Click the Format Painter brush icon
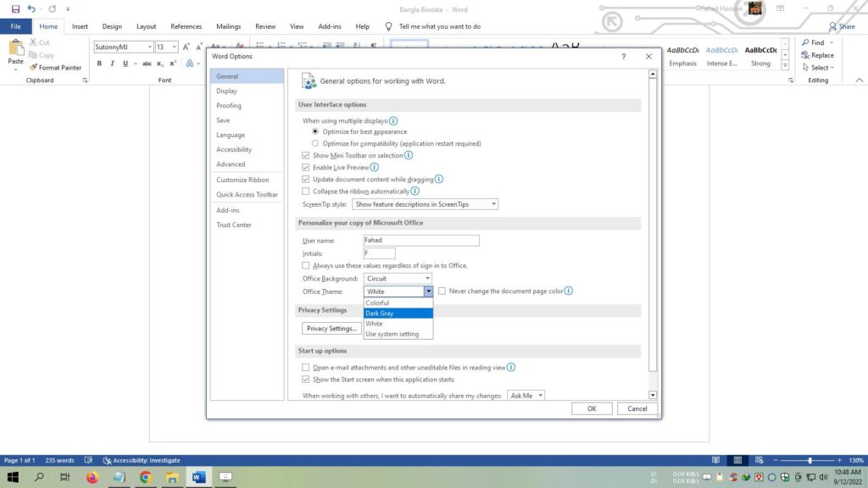The image size is (868, 488). pyautogui.click(x=33, y=68)
